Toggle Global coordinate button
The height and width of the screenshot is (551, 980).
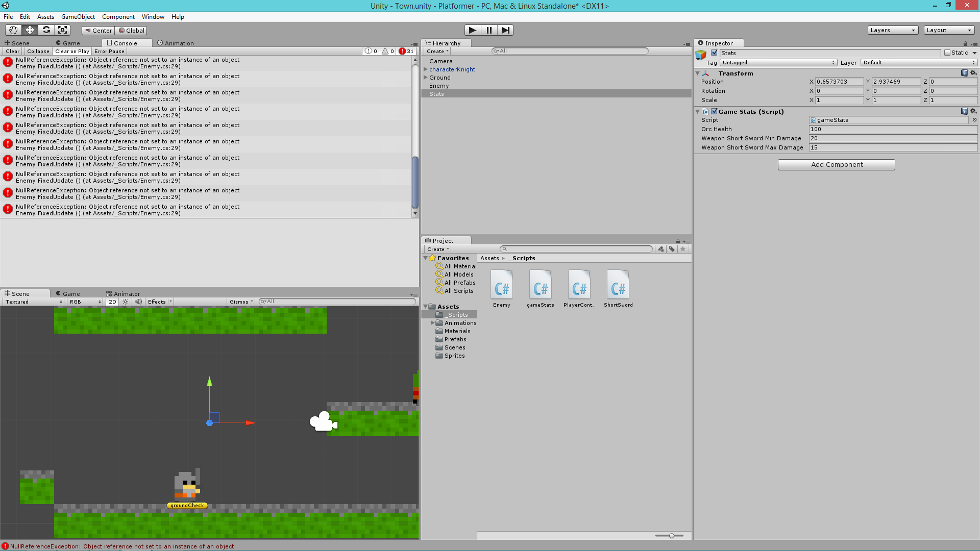pyautogui.click(x=131, y=30)
